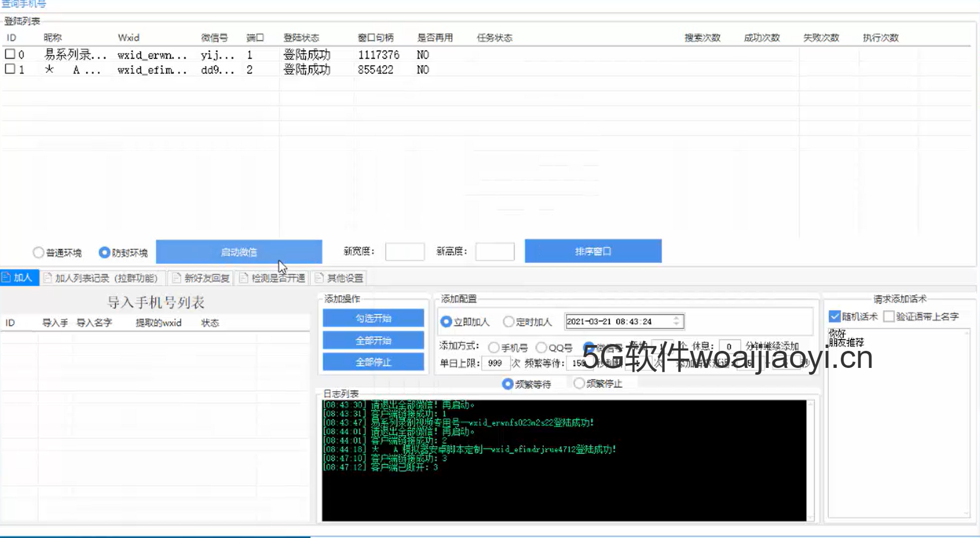Click the log line at 08:47:12
980x538 pixels.
381,467
